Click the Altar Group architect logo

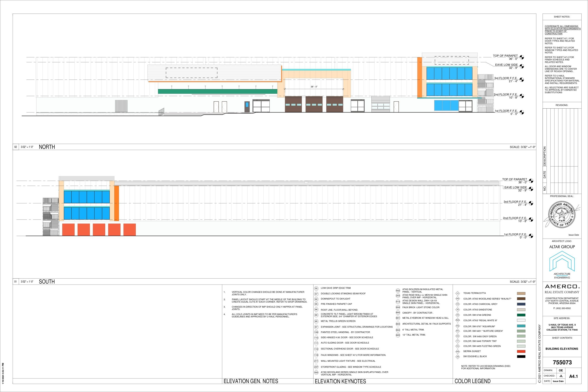click(562, 261)
